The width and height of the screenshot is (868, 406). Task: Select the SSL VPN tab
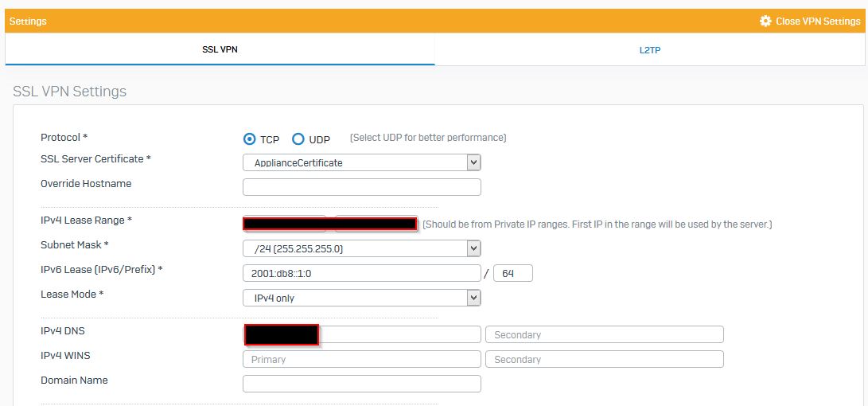coord(220,50)
